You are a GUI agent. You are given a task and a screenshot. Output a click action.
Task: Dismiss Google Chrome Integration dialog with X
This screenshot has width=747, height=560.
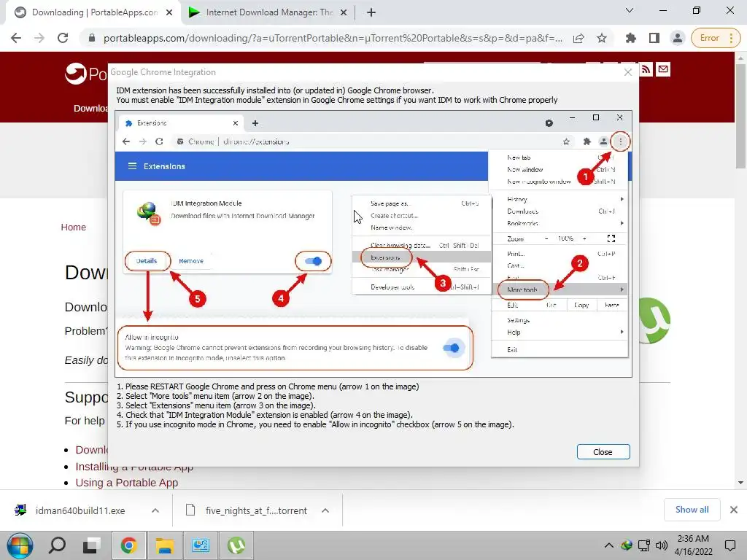[x=628, y=72]
